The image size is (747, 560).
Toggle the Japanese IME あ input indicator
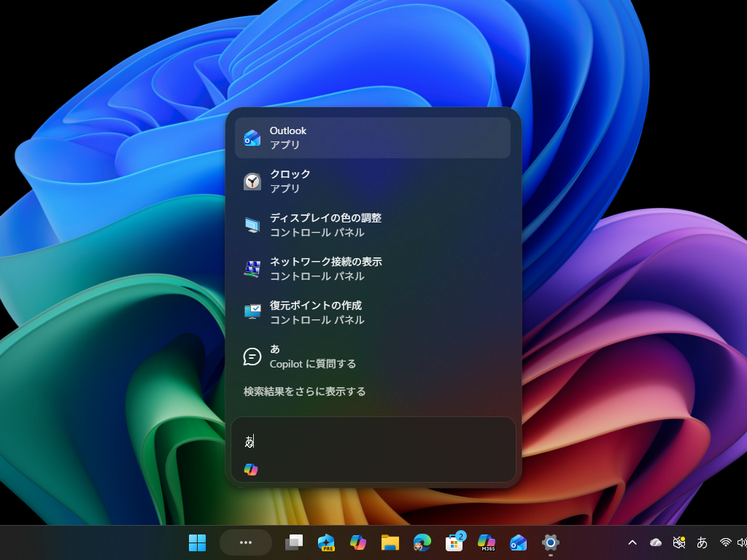pos(701,542)
